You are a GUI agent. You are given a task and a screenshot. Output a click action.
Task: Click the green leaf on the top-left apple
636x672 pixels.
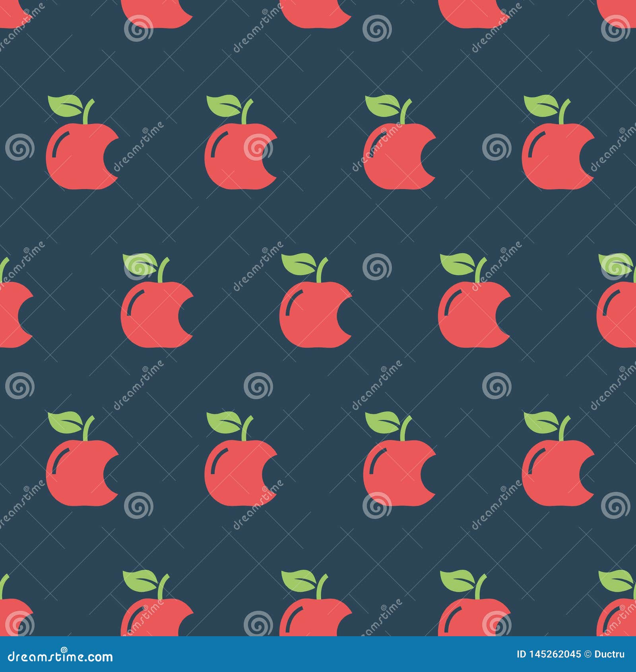(x=66, y=105)
